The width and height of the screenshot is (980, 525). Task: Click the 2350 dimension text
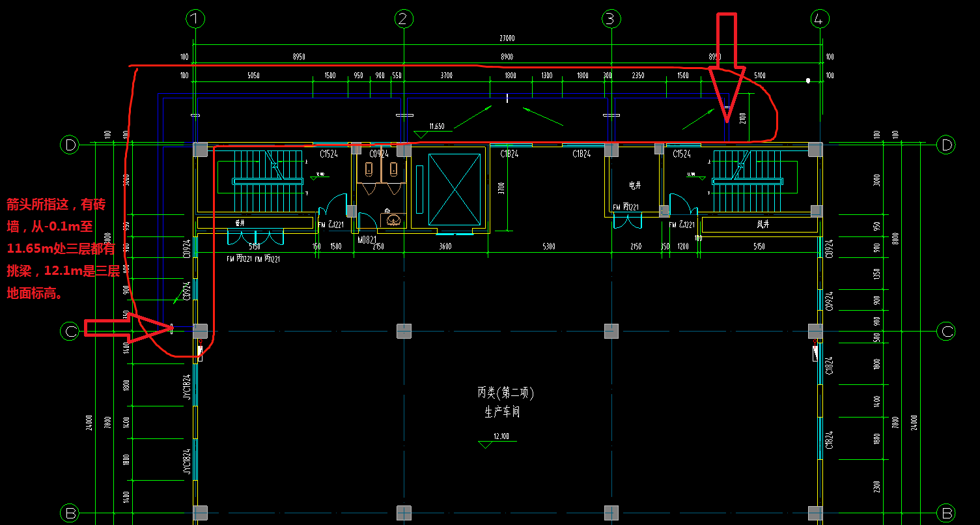click(638, 76)
